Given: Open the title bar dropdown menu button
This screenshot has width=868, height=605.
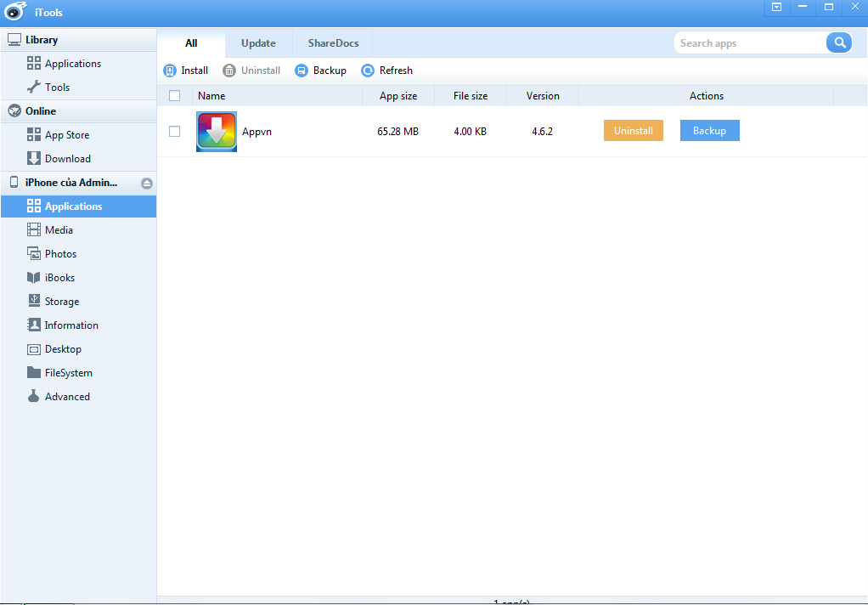Looking at the screenshot, I should click(776, 7).
